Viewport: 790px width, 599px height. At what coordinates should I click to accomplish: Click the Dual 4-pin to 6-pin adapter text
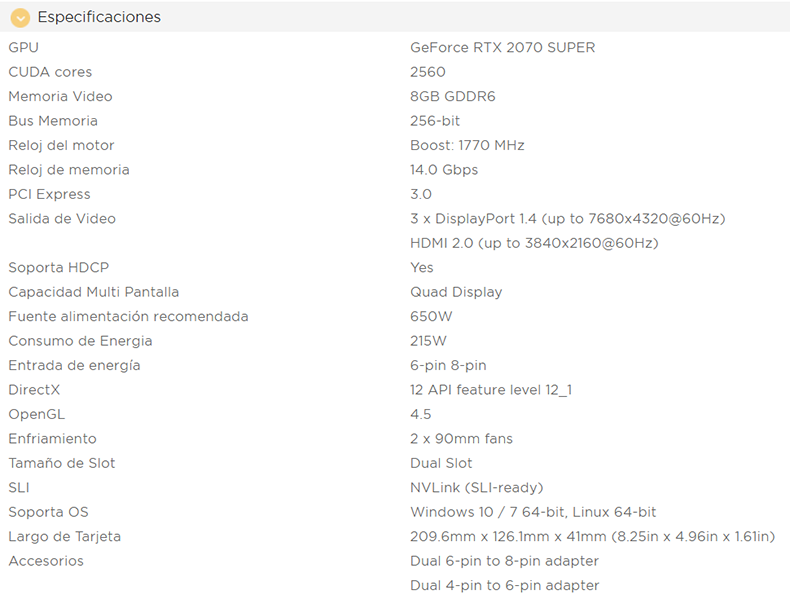tap(504, 585)
